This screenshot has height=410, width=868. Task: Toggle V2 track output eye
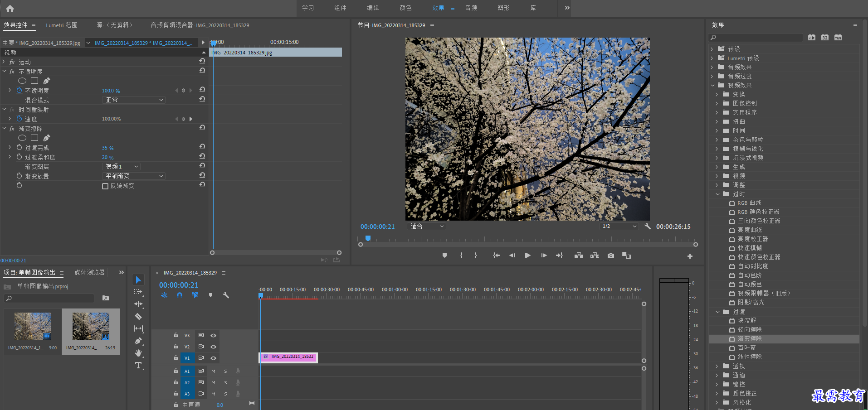(213, 347)
